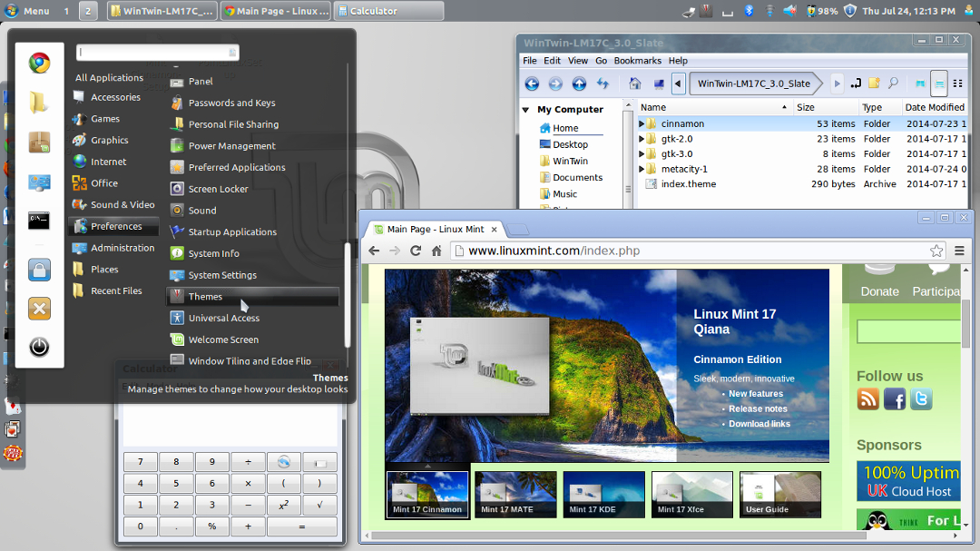Sort files by the Name column header
The width and height of the screenshot is (980, 551).
point(714,108)
